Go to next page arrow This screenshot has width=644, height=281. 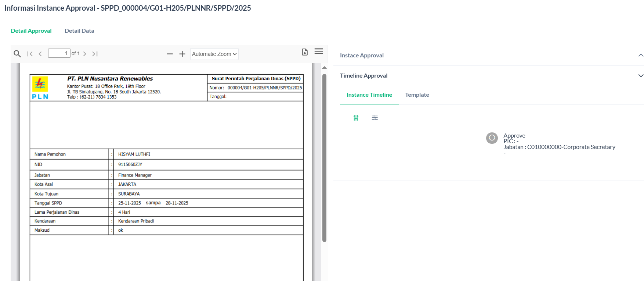click(85, 54)
